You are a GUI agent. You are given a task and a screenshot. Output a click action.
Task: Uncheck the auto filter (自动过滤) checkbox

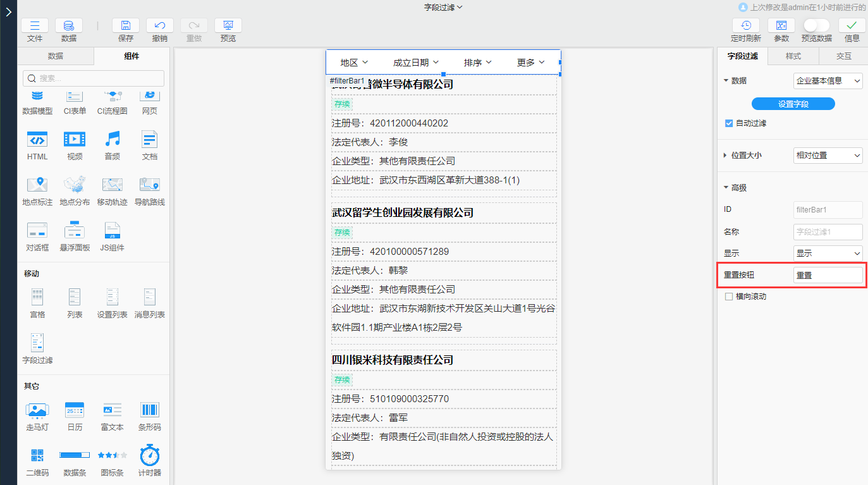point(729,123)
